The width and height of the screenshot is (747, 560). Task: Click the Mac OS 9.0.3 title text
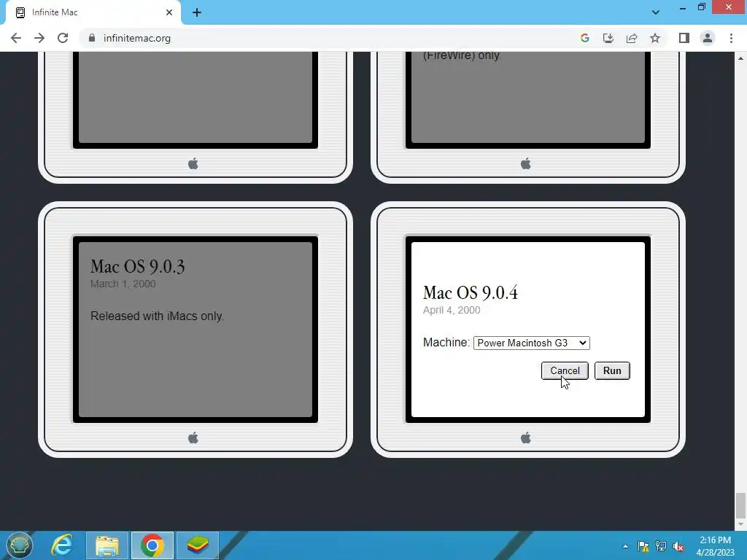(x=137, y=267)
